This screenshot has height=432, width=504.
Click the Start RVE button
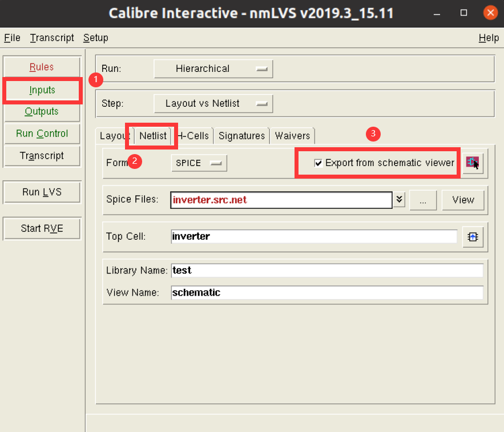(x=42, y=228)
